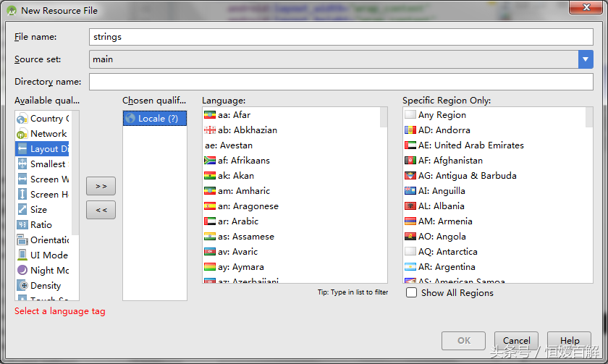
Task: Click the Afghanistan region flag icon
Action: click(x=410, y=161)
